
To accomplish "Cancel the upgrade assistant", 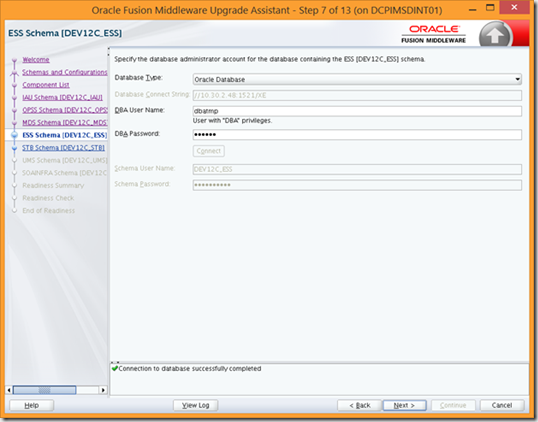I will coord(502,405).
